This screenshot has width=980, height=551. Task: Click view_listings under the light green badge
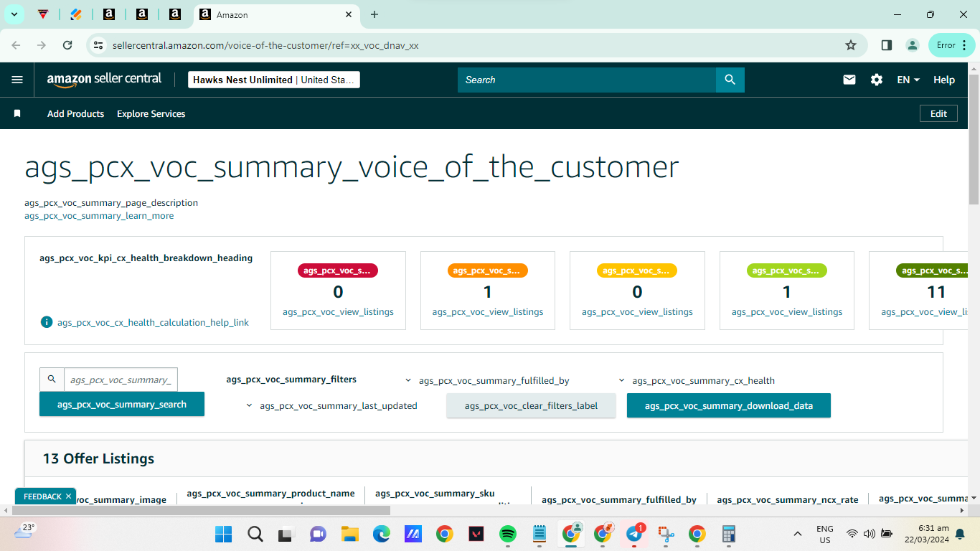pos(787,312)
